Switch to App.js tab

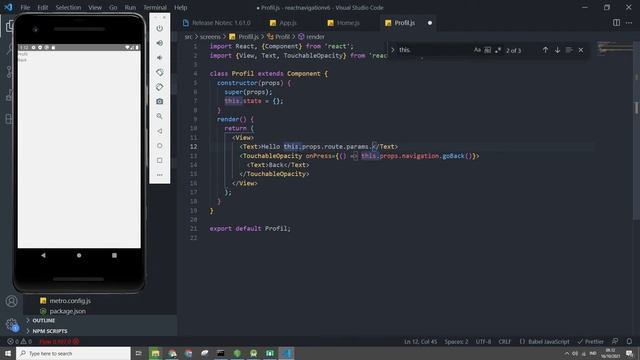(288, 23)
